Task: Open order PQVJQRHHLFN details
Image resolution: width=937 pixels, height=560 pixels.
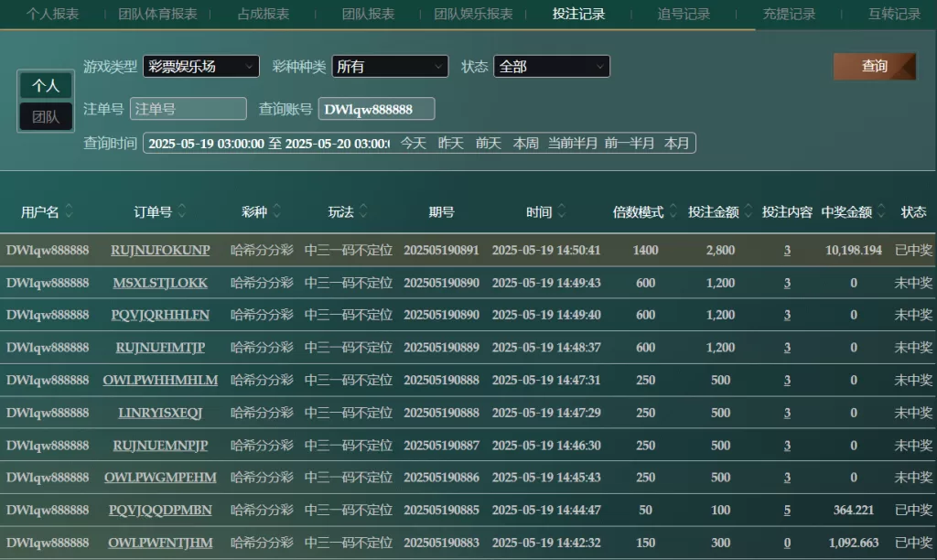Action: 160,315
